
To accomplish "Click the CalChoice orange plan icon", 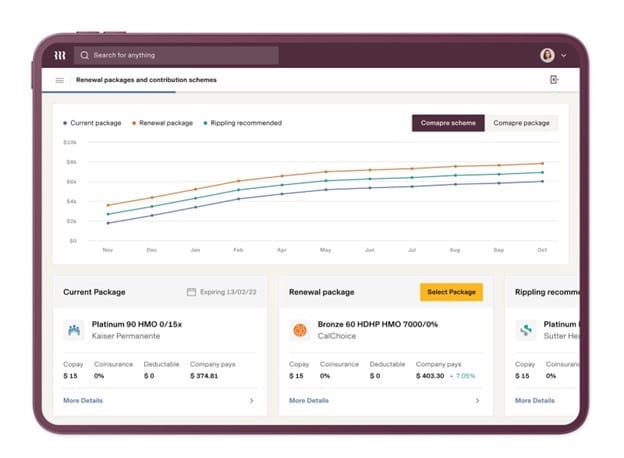I will click(x=299, y=329).
